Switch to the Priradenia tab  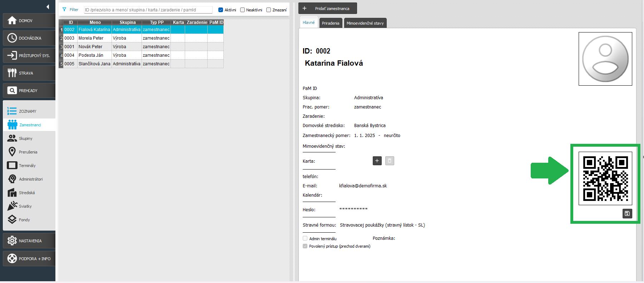tap(331, 23)
